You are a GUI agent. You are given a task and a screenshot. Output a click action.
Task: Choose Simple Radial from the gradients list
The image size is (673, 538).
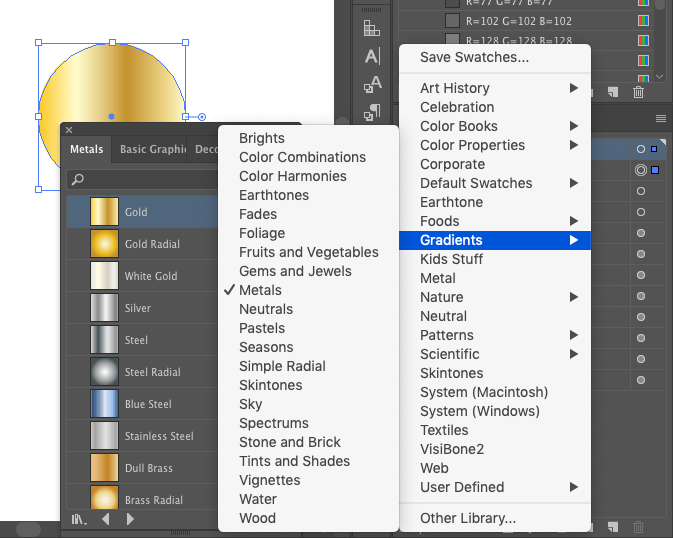click(282, 366)
